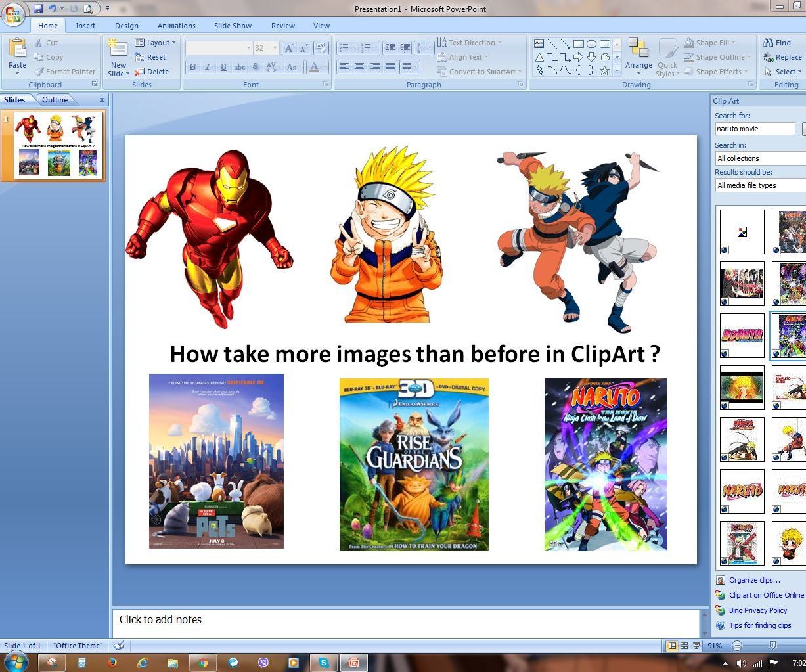Select the Rectangle shape
The image size is (806, 672).
click(578, 44)
